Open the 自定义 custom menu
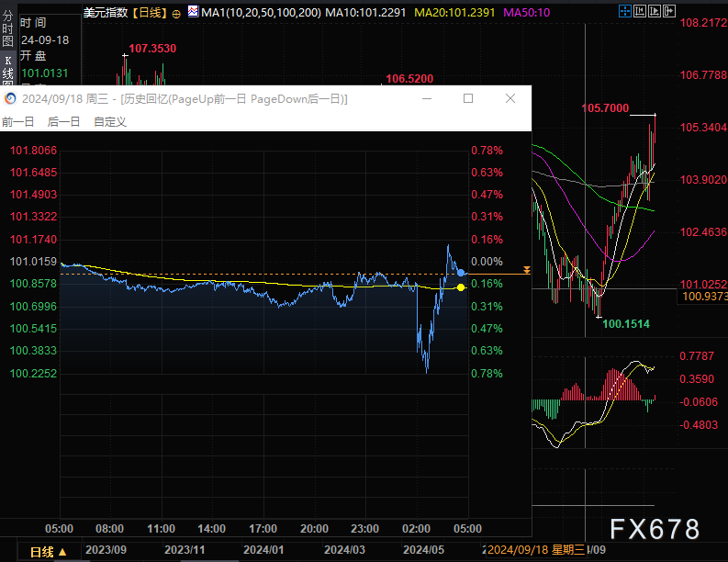This screenshot has height=562, width=728. [110, 121]
